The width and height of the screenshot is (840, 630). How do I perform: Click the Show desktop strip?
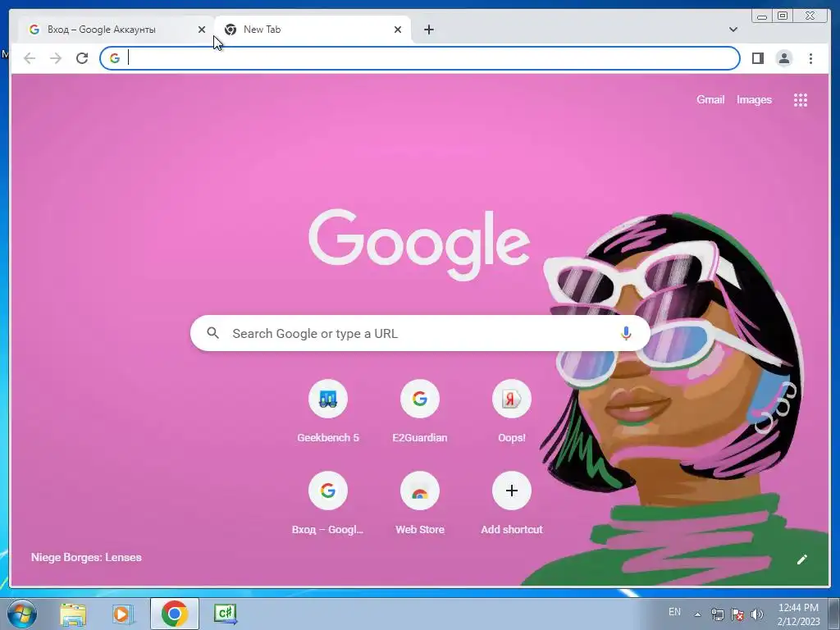point(834,614)
